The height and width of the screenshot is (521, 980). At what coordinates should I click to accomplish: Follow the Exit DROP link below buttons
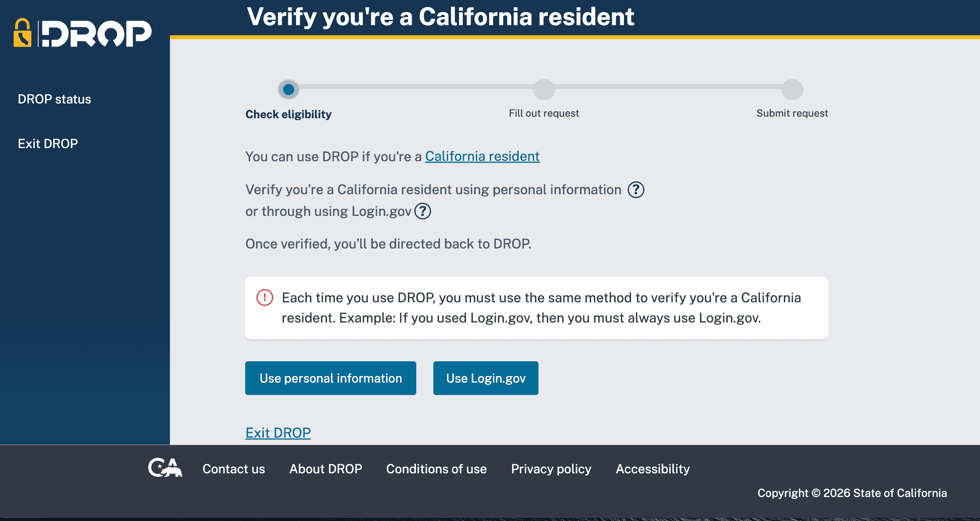coord(278,433)
